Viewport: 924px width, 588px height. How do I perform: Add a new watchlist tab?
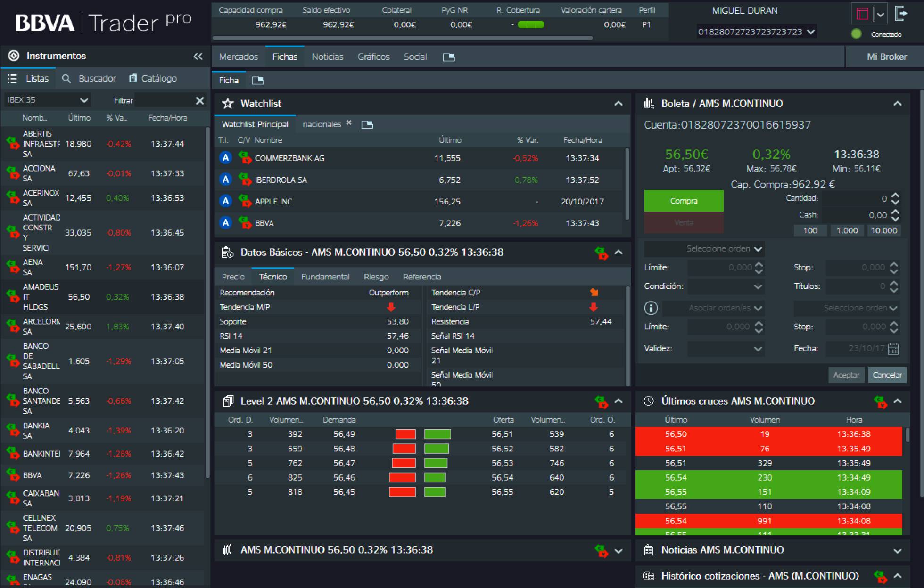(367, 124)
